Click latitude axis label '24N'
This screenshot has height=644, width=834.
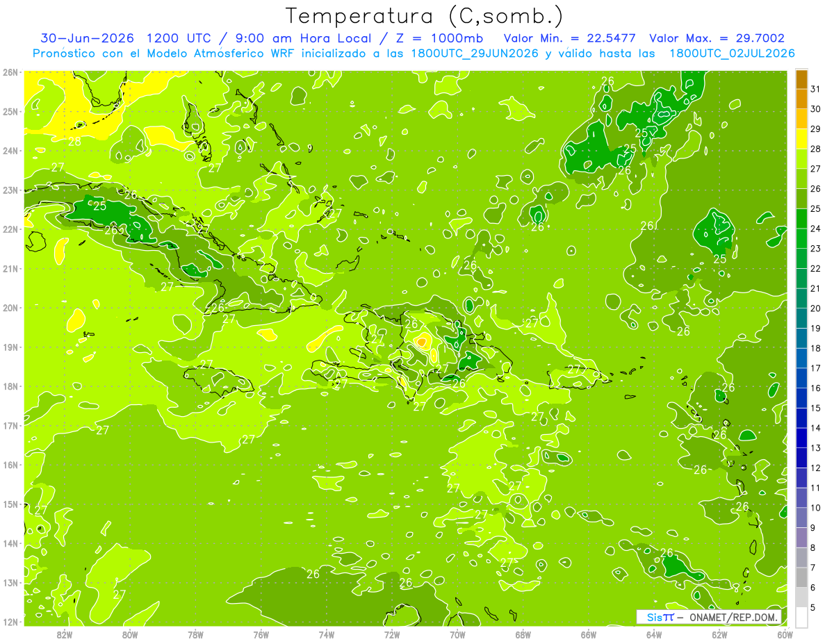11,151
